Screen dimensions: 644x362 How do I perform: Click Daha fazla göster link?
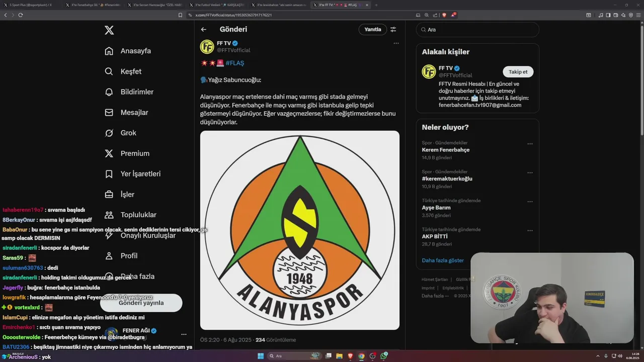click(443, 260)
